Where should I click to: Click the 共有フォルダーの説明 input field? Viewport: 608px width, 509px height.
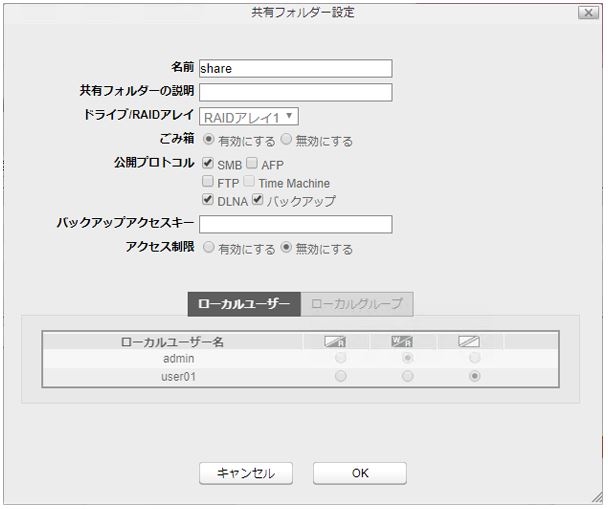point(295,92)
